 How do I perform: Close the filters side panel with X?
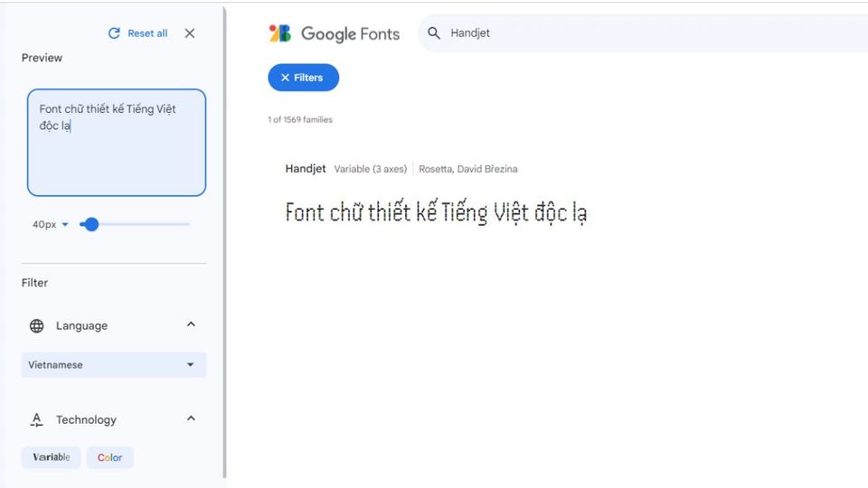190,33
